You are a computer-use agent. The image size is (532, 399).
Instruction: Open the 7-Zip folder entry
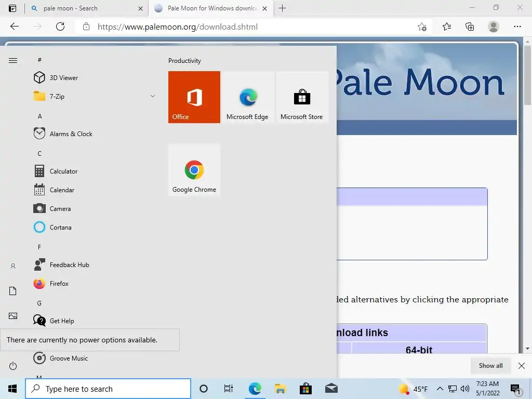(x=95, y=96)
